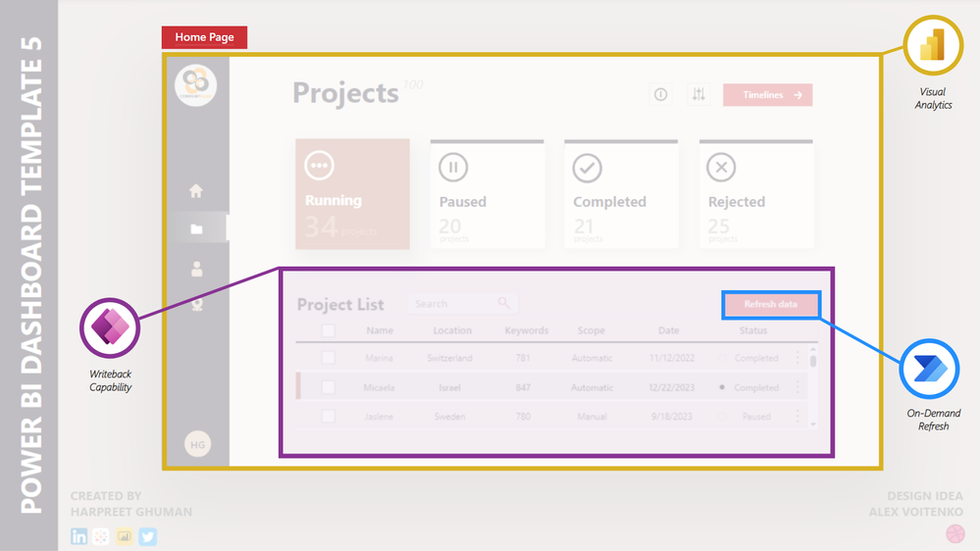Viewport: 980px width, 551px height.
Task: Click the Name column header
Action: click(380, 330)
